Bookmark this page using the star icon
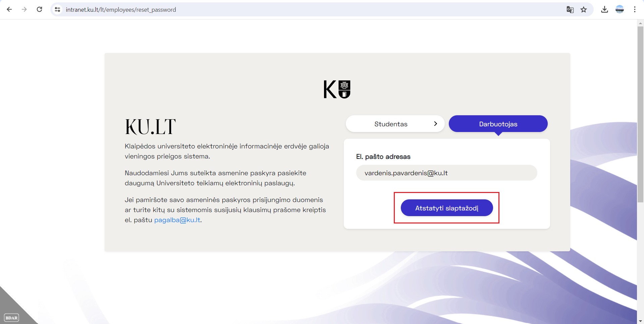This screenshot has height=324, width=644. coord(584,9)
